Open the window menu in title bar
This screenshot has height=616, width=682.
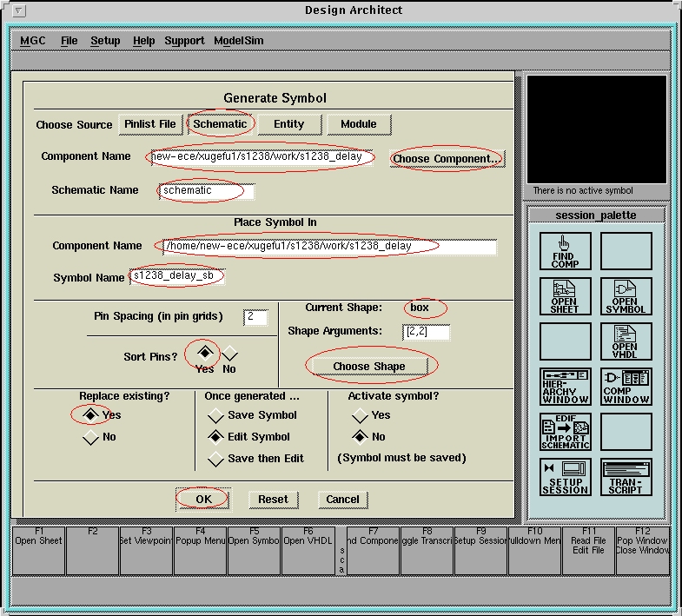20,11
